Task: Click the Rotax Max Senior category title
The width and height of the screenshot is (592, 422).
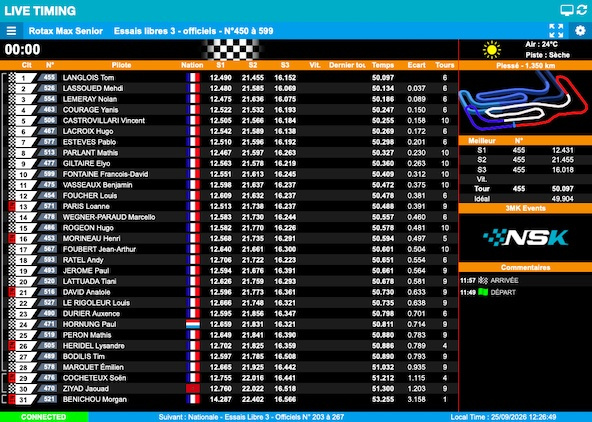Action: [x=66, y=31]
